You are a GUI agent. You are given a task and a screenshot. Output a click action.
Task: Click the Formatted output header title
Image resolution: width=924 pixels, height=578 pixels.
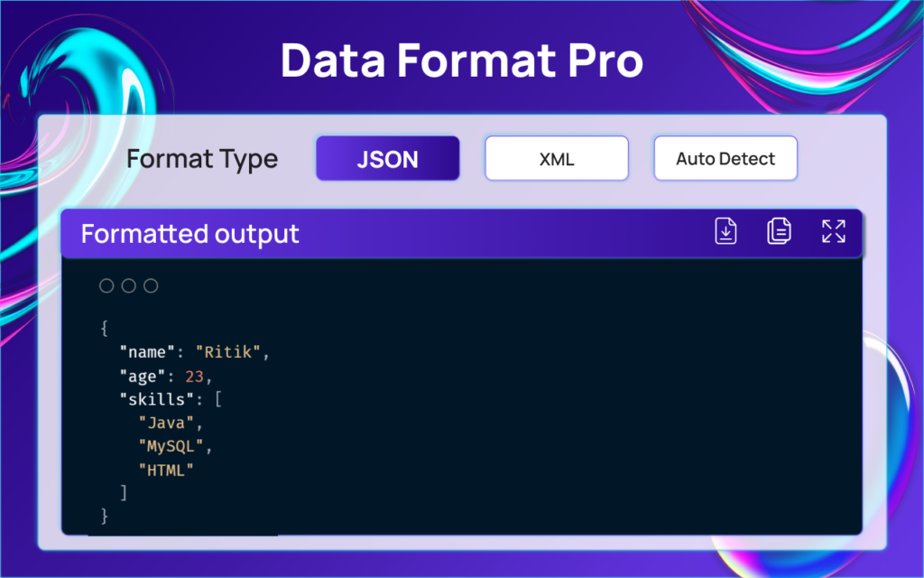[189, 235]
